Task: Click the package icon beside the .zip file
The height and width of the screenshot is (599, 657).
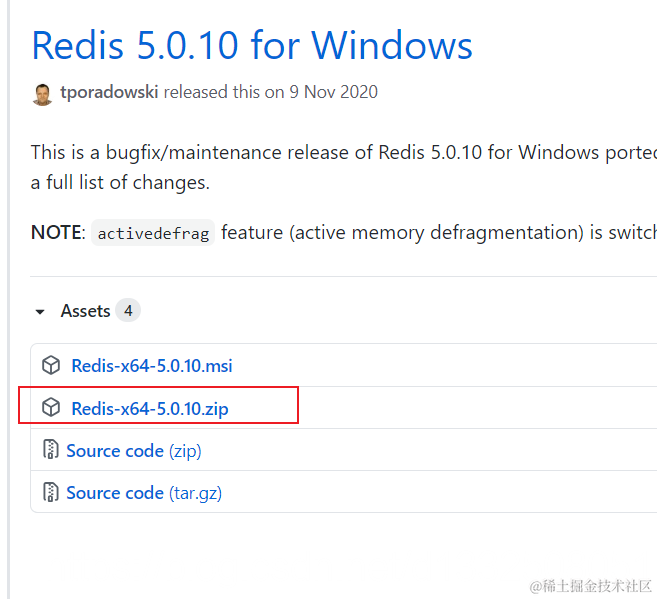Action: pos(51,408)
